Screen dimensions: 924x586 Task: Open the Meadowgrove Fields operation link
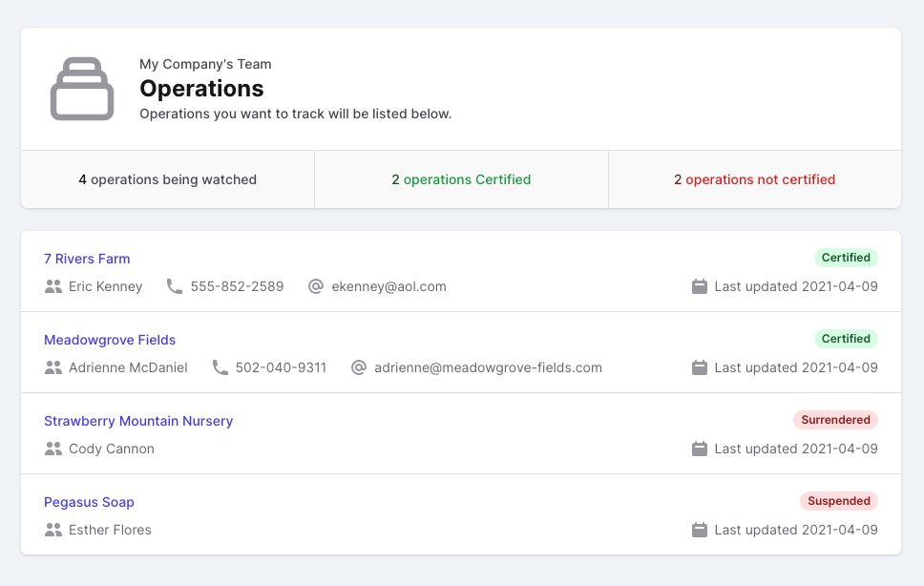click(x=110, y=340)
